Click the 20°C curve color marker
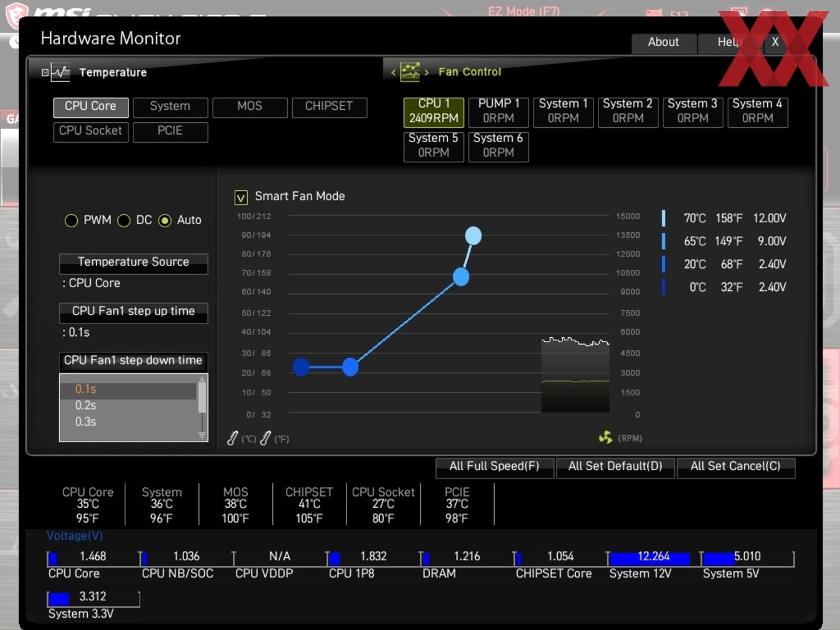Image resolution: width=840 pixels, height=630 pixels. click(663, 264)
